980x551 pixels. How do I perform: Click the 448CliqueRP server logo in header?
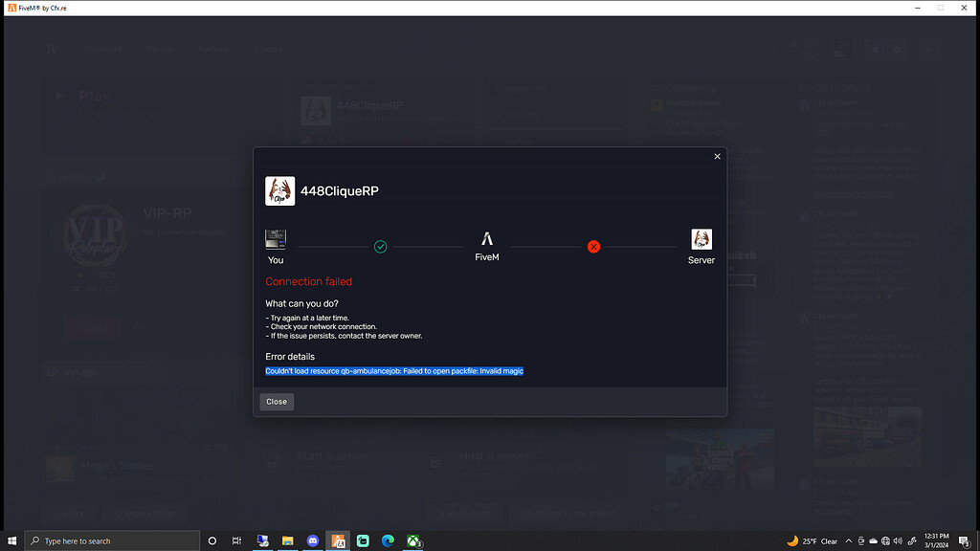(x=280, y=191)
